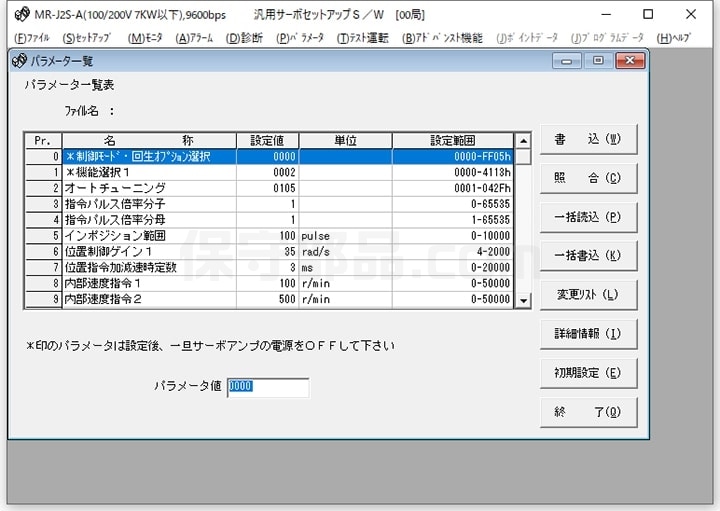
Task: Click the 初期設定 (E) button
Action: [588, 372]
